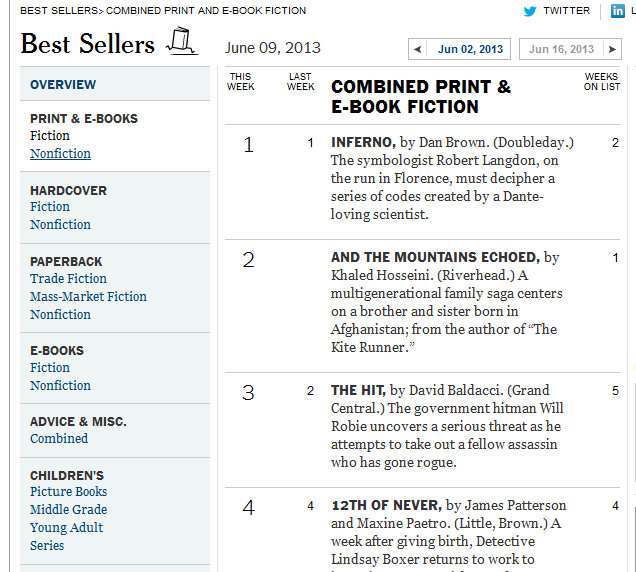This screenshot has height=572, width=636.
Task: Open Paperback Nonfiction list
Action: click(60, 314)
